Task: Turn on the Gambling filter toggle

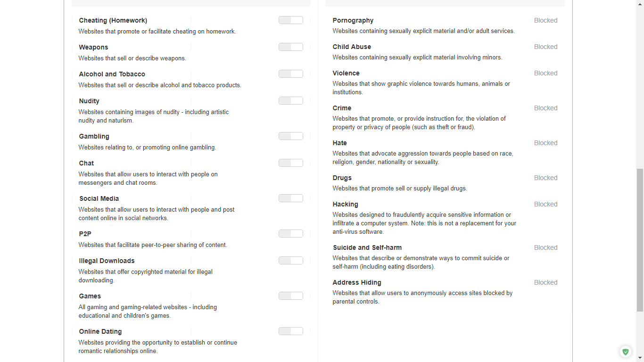Action: coord(290,136)
